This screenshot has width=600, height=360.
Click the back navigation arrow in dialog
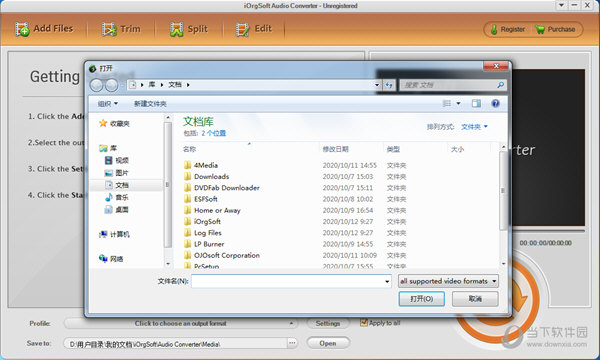point(96,85)
